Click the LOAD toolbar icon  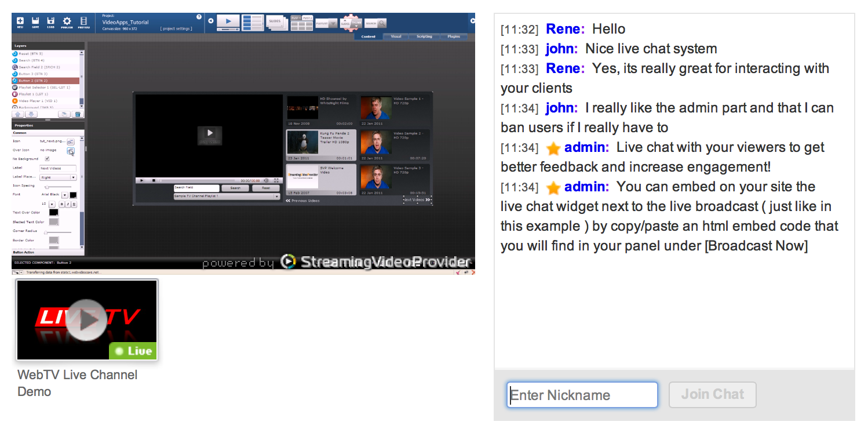coord(51,22)
